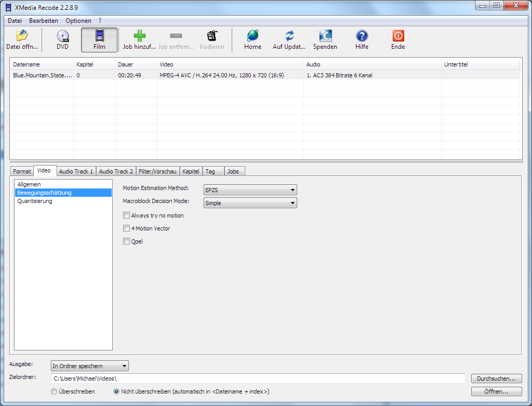
Task: Click XMedia Recode title bar film icon
Action: 8,7
